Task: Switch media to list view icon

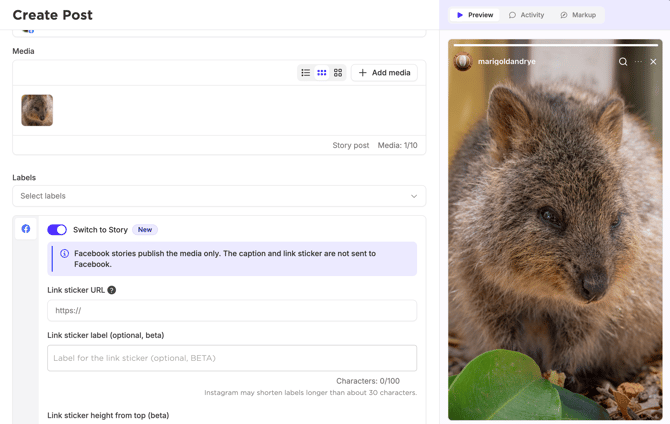Action: click(306, 73)
